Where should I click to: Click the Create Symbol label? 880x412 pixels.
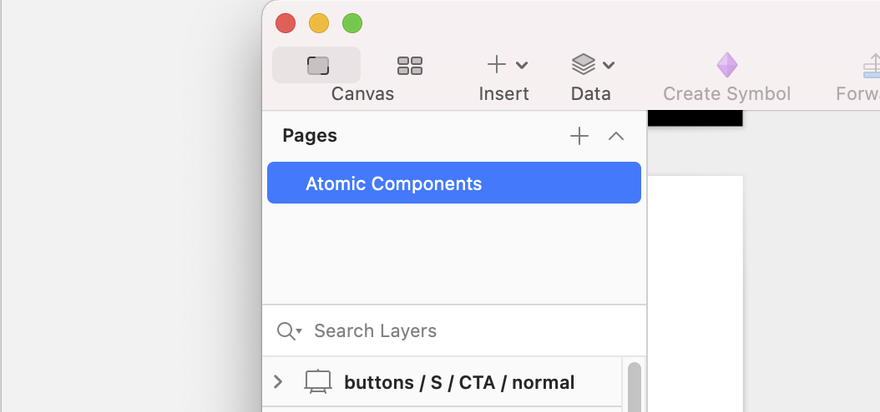tap(727, 94)
